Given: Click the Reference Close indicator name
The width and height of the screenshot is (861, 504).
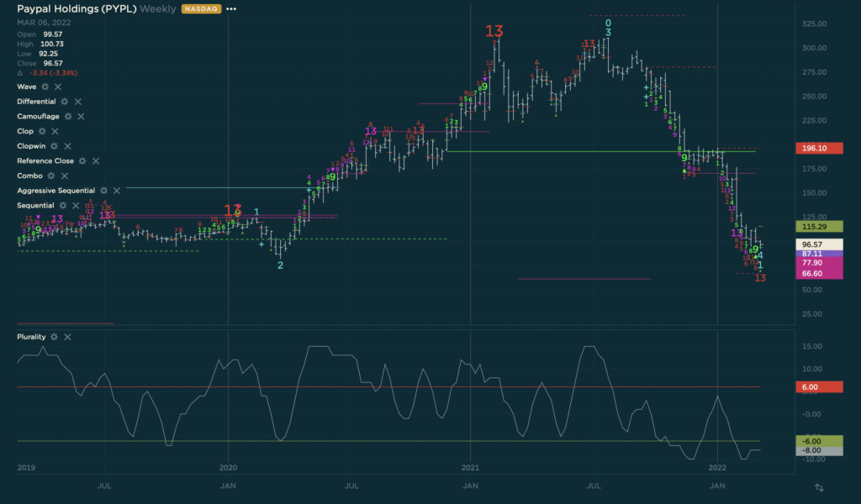Looking at the screenshot, I should [x=45, y=160].
